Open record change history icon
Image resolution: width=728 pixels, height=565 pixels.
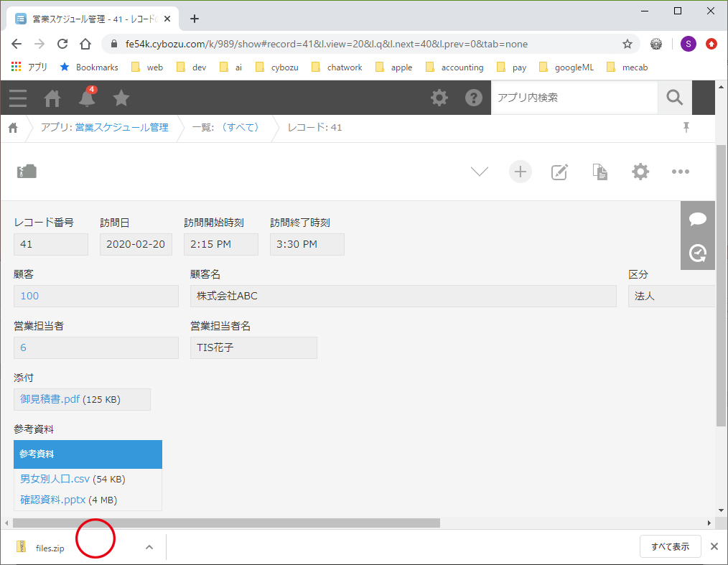(x=698, y=253)
